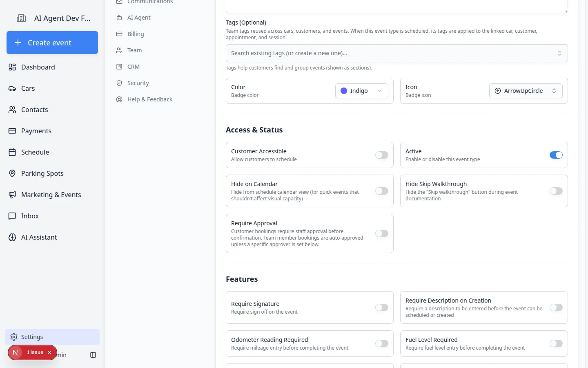Enable Require Signature switch
The width and height of the screenshot is (588, 368).
point(382,307)
